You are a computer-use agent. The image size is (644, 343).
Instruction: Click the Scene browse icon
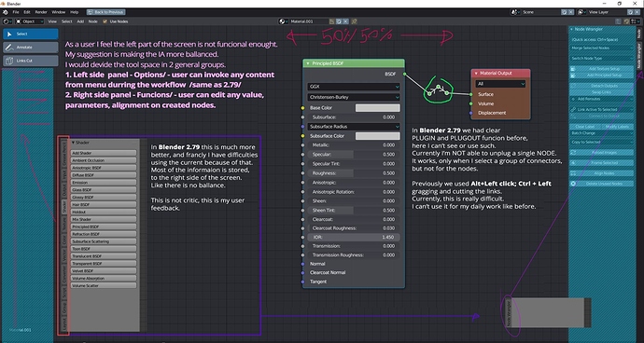click(x=515, y=12)
